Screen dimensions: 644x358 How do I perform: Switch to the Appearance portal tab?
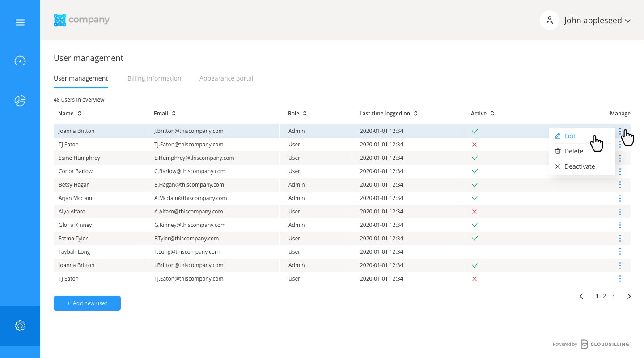point(226,78)
